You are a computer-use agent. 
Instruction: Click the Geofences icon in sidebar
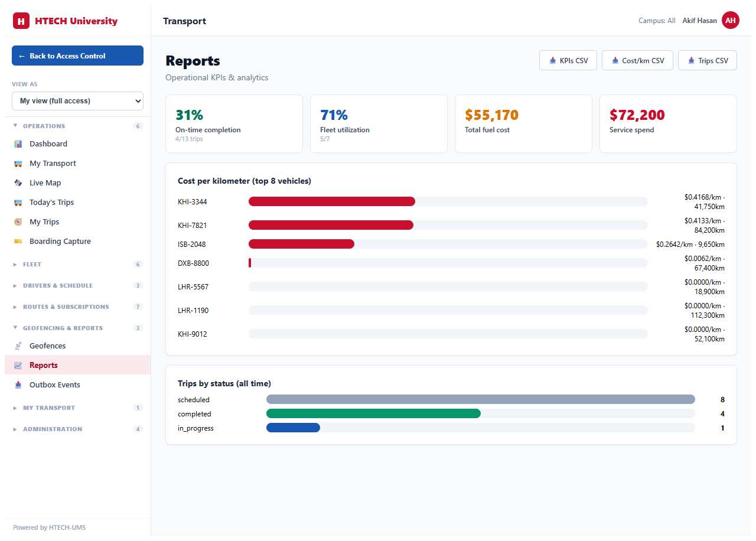coord(18,346)
